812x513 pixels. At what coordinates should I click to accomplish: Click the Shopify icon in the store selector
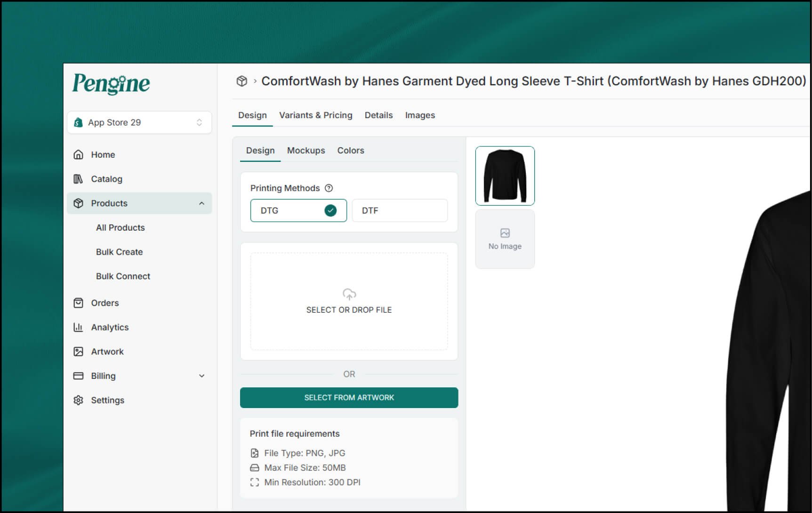click(79, 122)
